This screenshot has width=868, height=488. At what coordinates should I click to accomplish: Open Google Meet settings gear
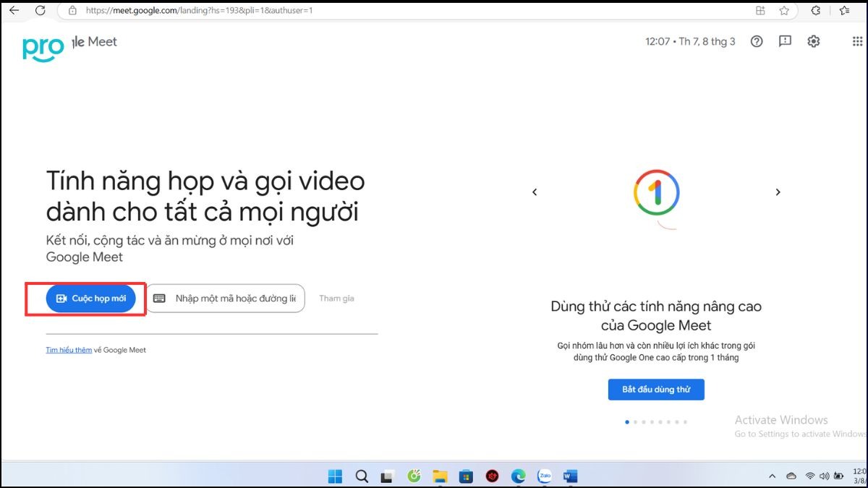click(814, 41)
